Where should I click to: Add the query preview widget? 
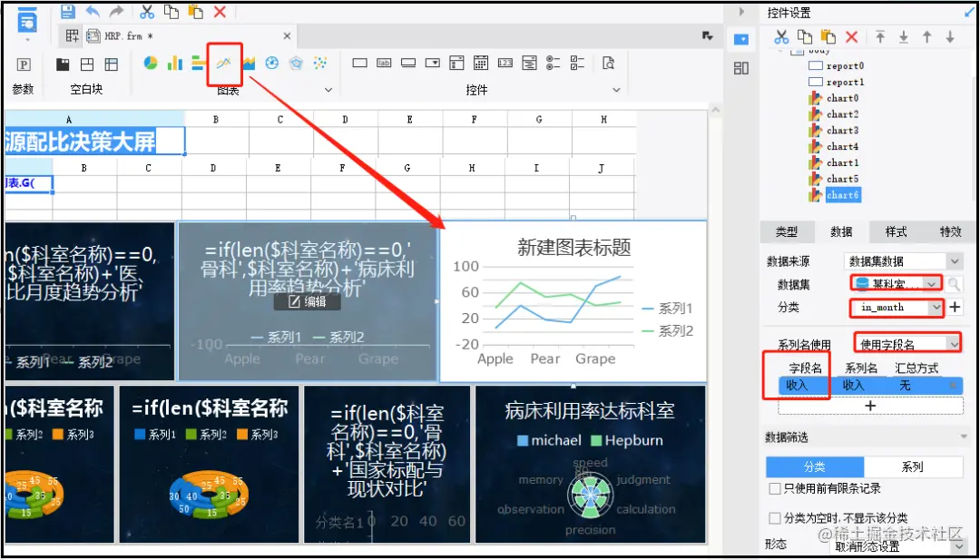(608, 63)
